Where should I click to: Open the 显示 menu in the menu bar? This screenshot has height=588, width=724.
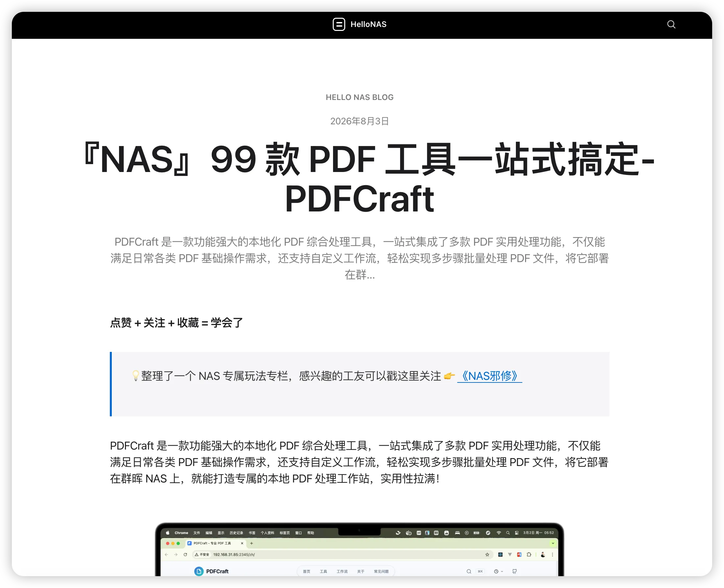pyautogui.click(x=221, y=533)
